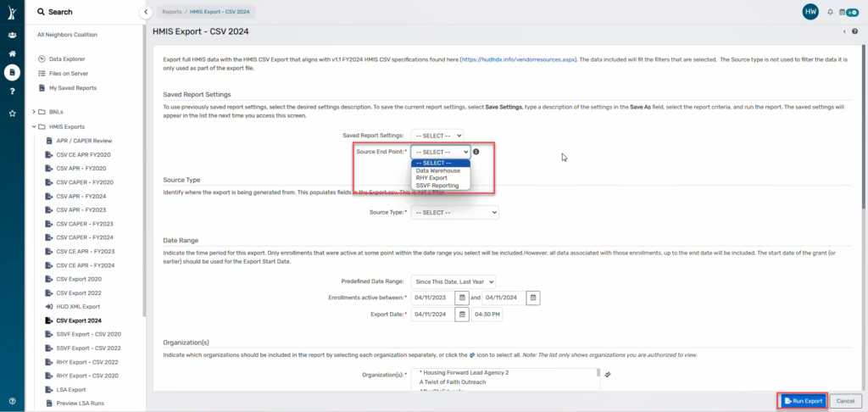Select the Reports icon in navigation rail

[x=12, y=73]
